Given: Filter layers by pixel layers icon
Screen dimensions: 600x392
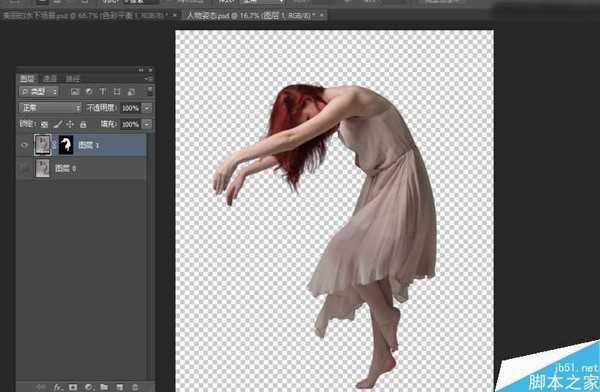Looking at the screenshot, I should click(x=75, y=92).
